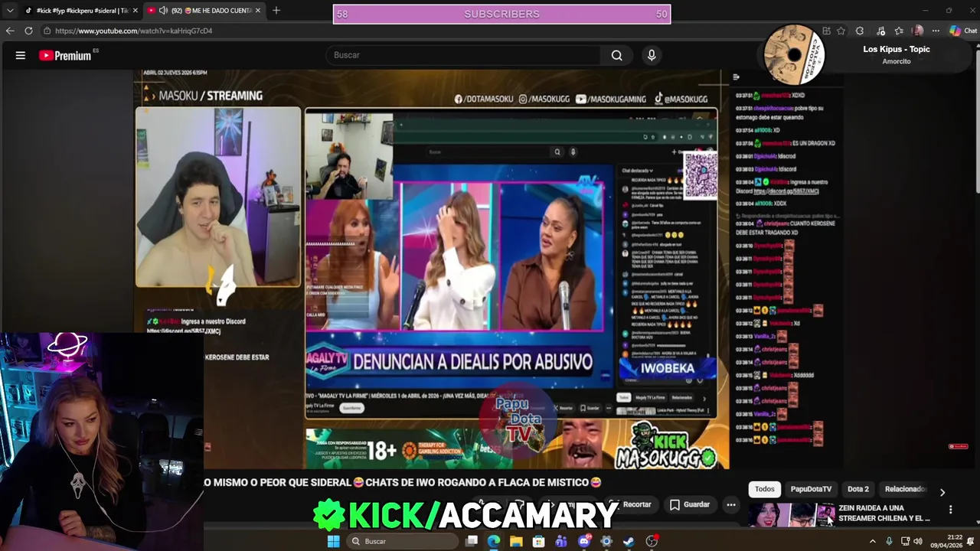
Task: Open Settings gear from the taskbar
Action: coord(606,541)
